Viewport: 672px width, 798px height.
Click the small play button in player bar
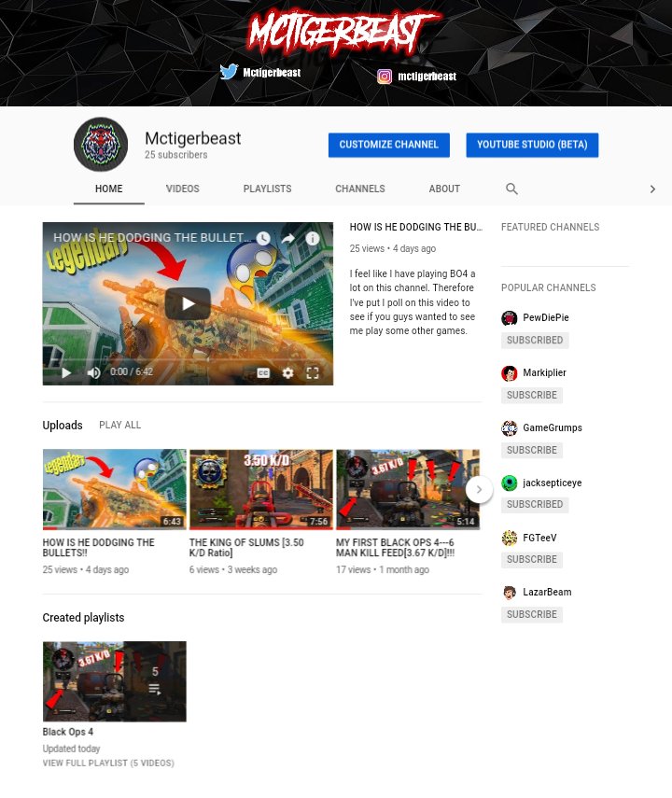click(66, 373)
